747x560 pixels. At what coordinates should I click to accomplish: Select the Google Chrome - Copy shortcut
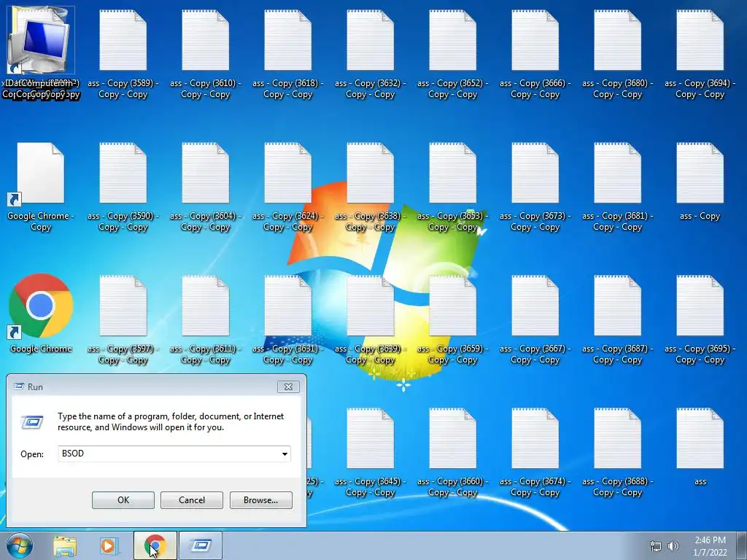[41, 186]
